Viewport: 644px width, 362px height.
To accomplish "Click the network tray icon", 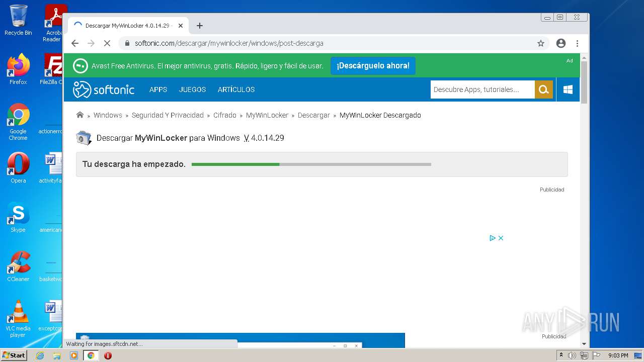I will point(584,355).
